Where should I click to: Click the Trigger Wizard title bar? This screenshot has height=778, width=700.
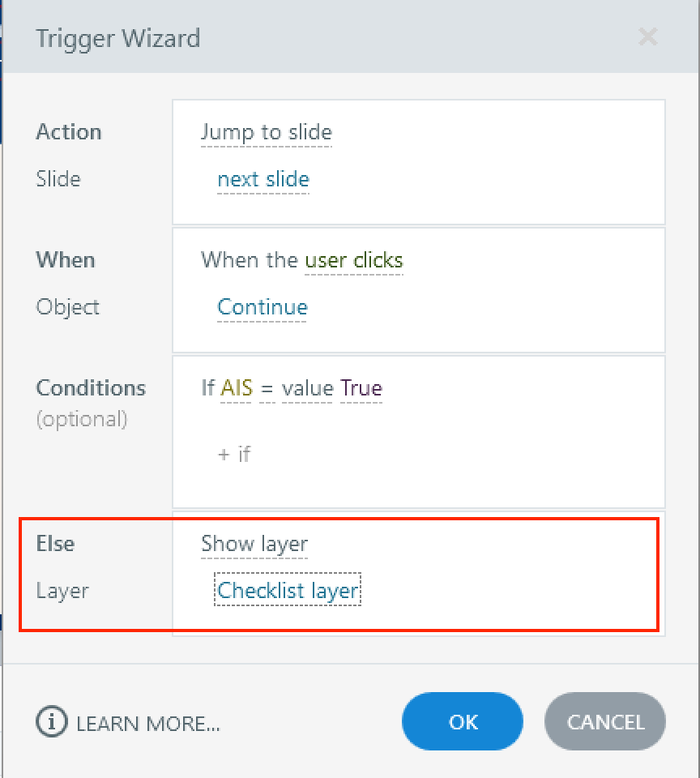(x=324, y=37)
